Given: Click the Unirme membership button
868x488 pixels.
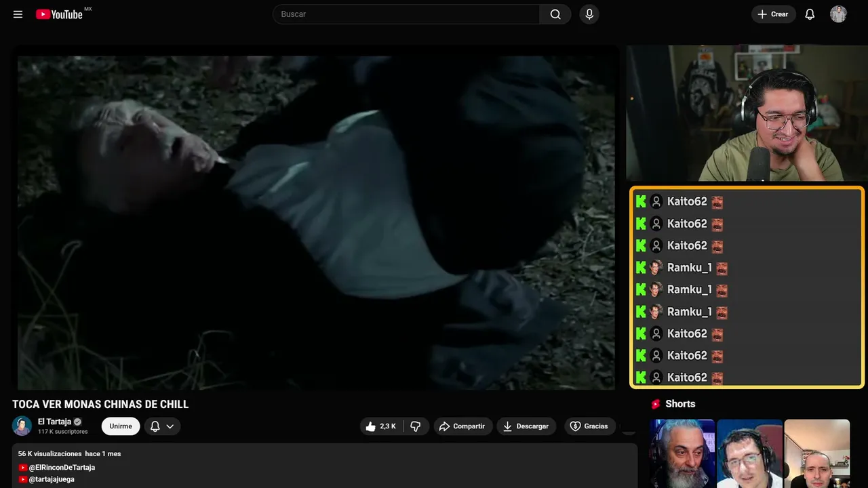Looking at the screenshot, I should pos(121,426).
